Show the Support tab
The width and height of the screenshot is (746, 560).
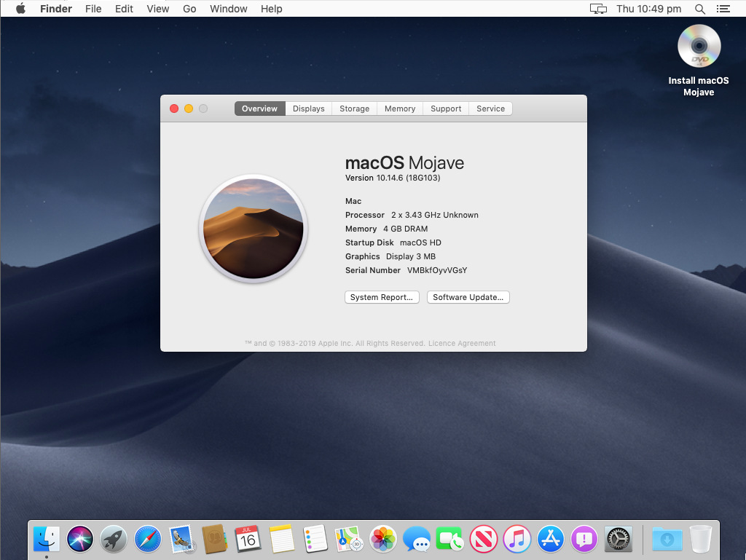[x=446, y=109]
